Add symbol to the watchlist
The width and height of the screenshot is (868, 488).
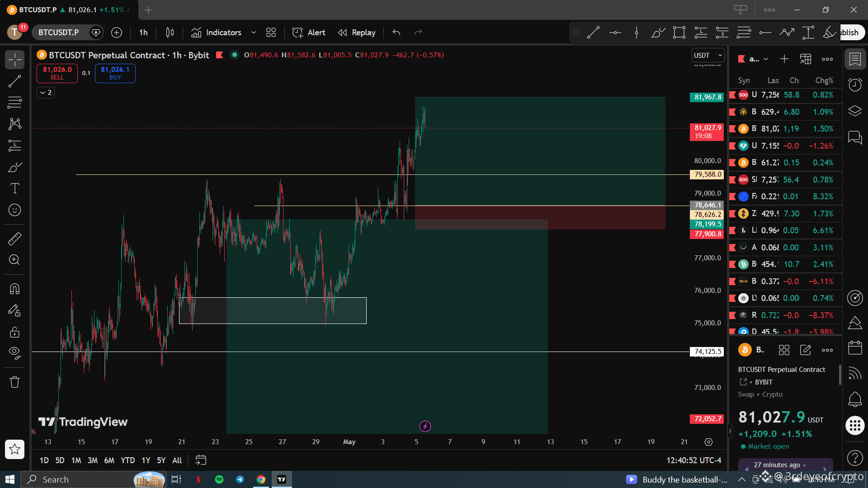pyautogui.click(x=784, y=59)
